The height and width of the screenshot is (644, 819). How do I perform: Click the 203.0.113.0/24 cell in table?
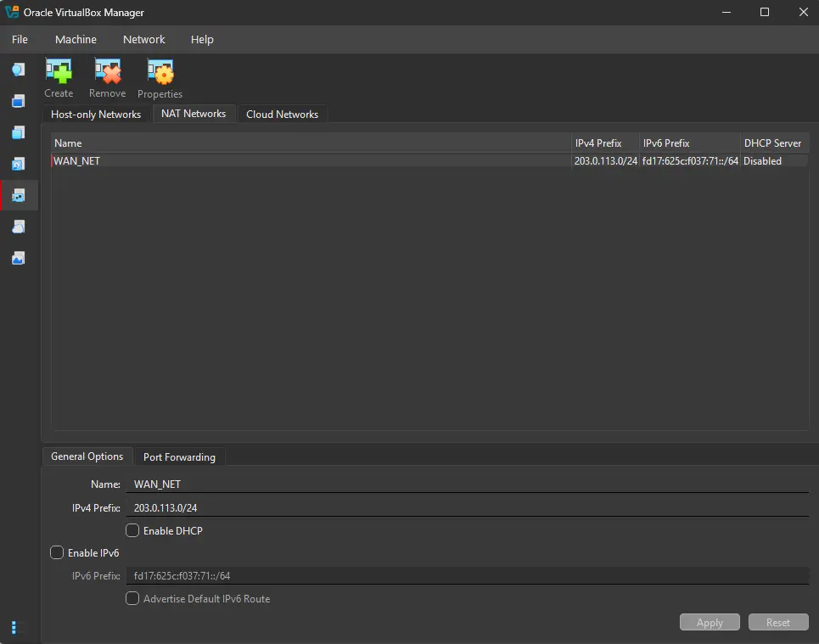(606, 161)
